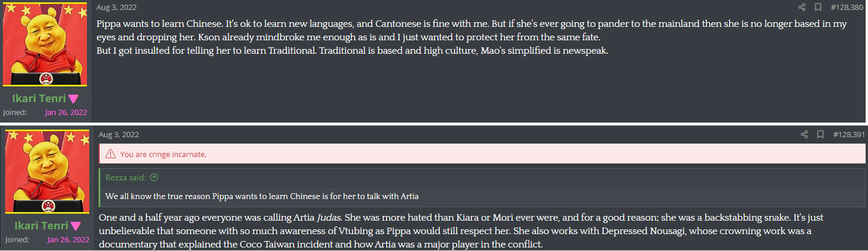
Task: Click share icon on post #128,391
Action: 804,134
